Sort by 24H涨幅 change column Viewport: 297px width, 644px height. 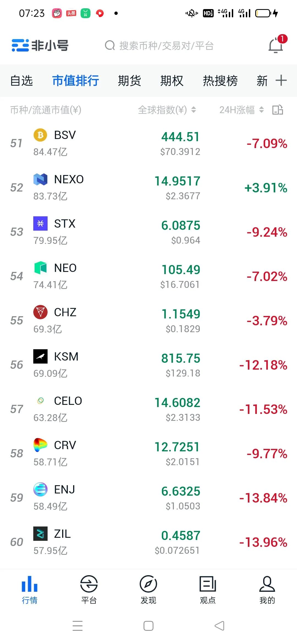[x=241, y=110]
